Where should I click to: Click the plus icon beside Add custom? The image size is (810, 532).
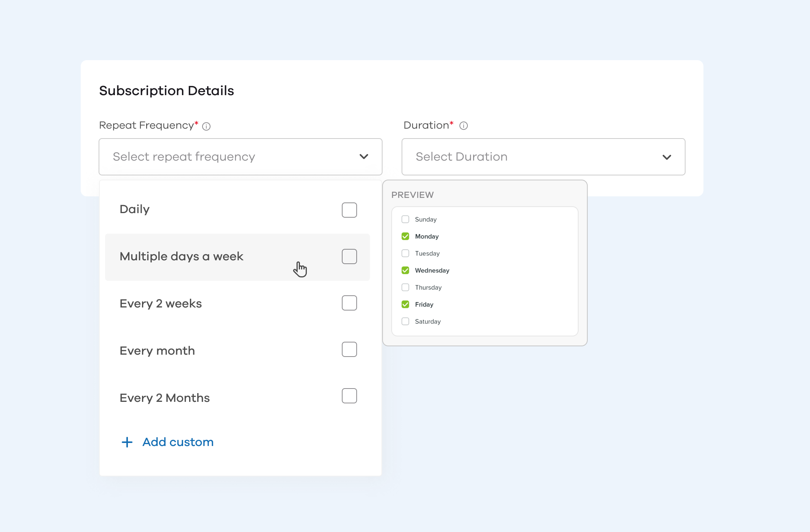(x=127, y=442)
